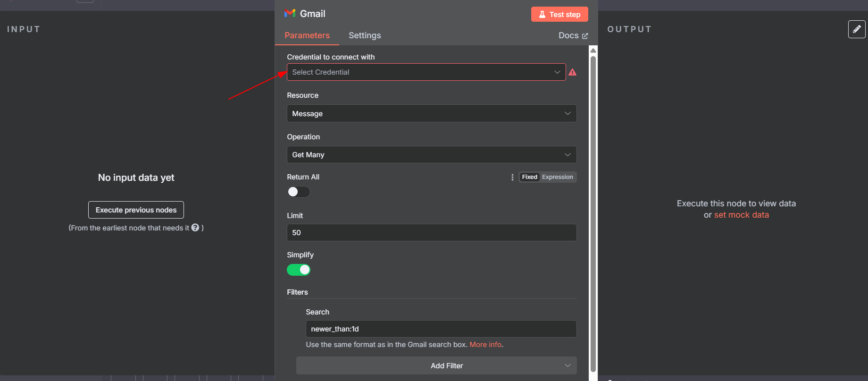Enable the Return All toggle
868x381 pixels.
[x=299, y=192]
